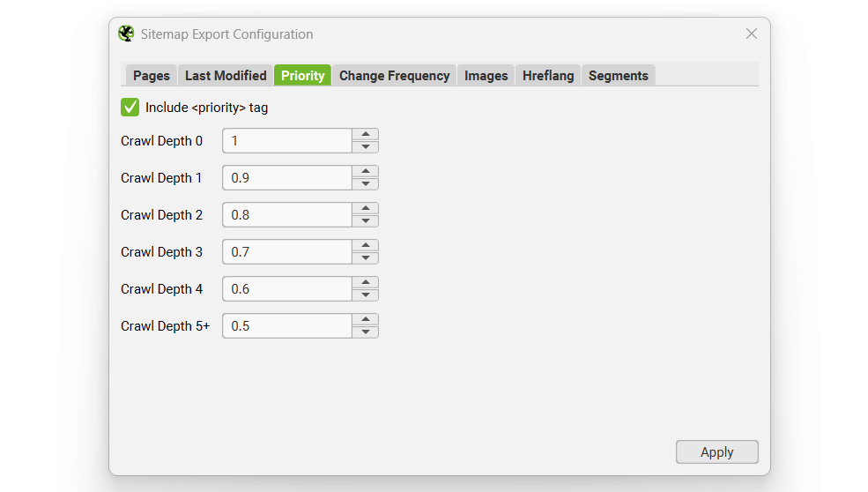Decrease Crawl Depth 3 priority with down arrow
The height and width of the screenshot is (492, 868).
pos(366,257)
